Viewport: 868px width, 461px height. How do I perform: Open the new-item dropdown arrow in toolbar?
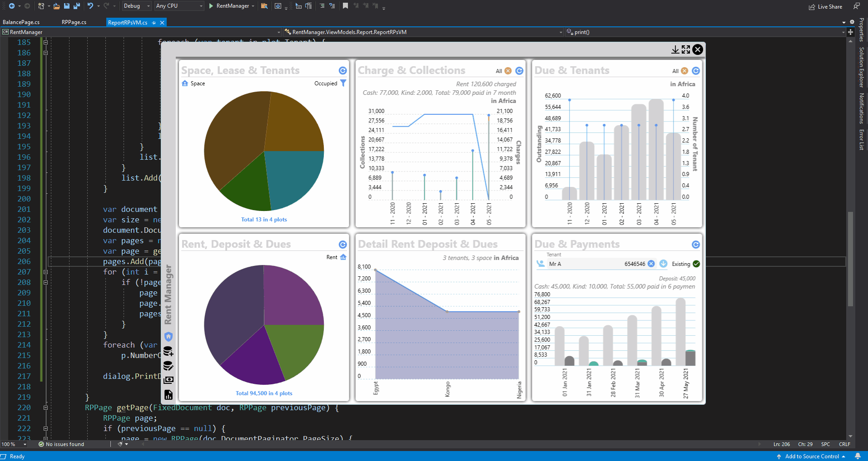click(49, 6)
